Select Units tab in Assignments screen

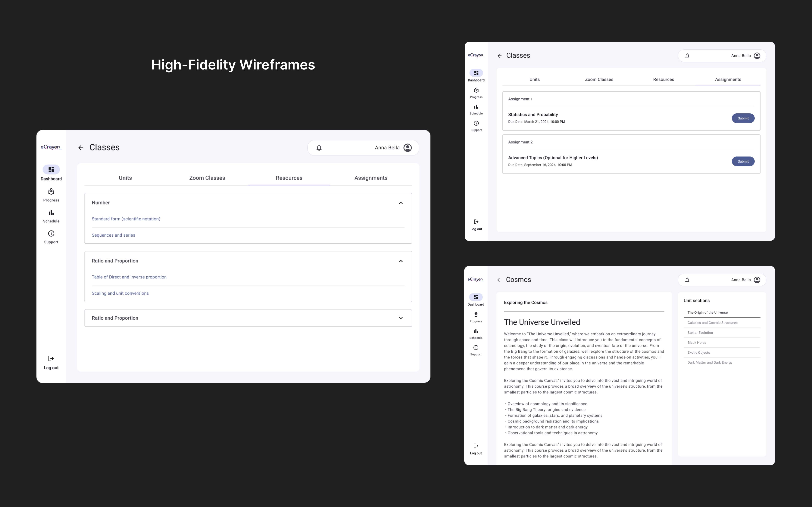pyautogui.click(x=535, y=79)
